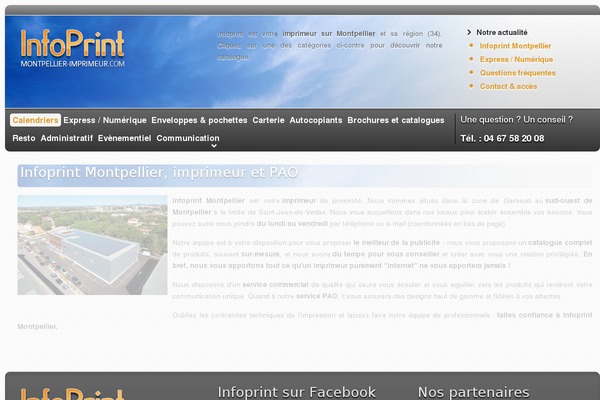Click the footer InfoPrint logo

[x=72, y=394]
